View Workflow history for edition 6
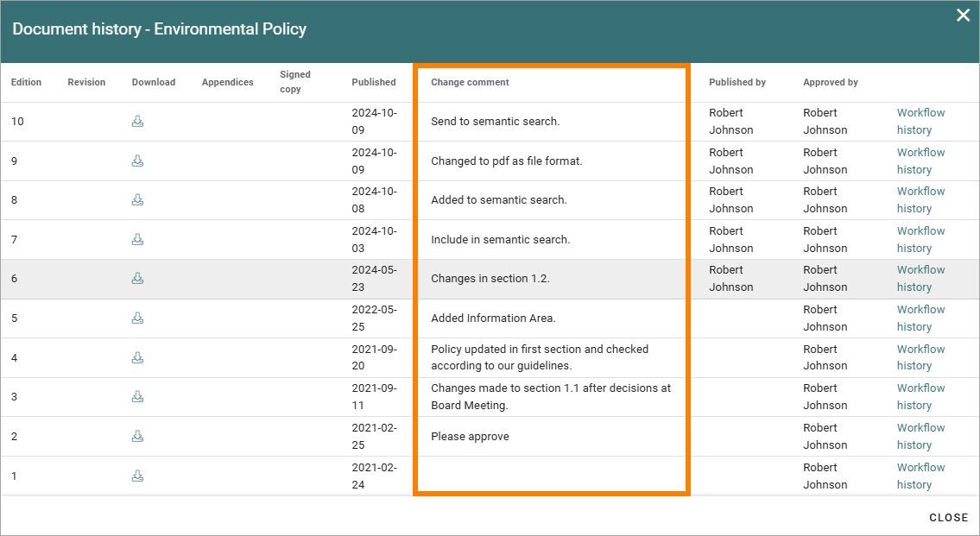980x536 pixels. click(920, 279)
